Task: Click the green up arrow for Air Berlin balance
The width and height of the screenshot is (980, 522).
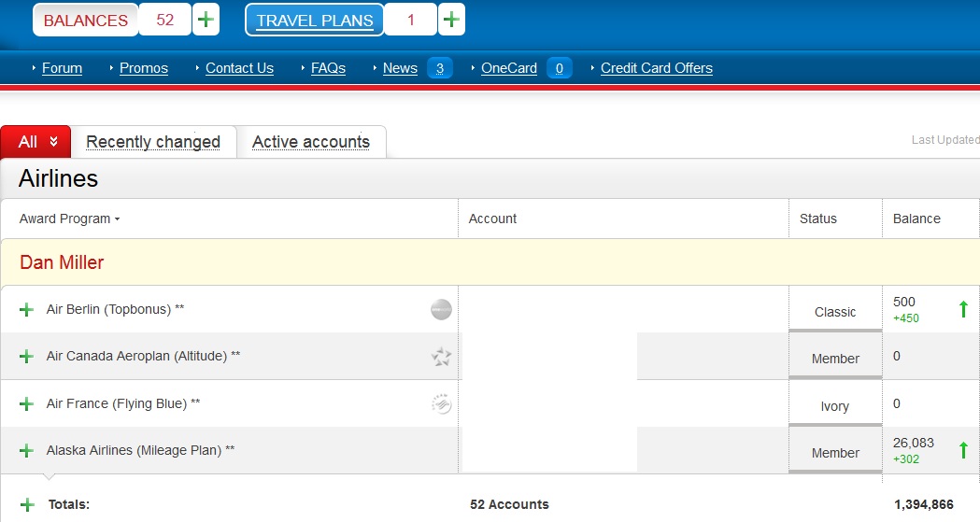Action: coord(963,309)
